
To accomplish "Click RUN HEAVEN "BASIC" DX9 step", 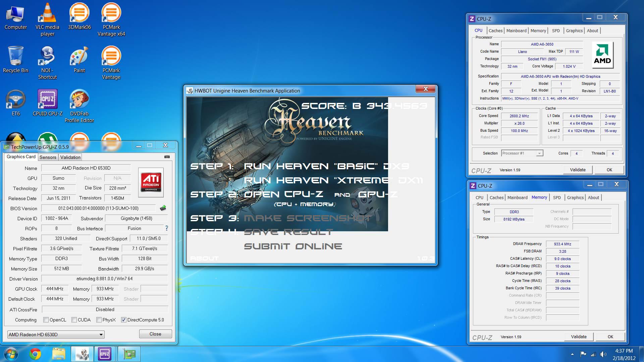I will pyautogui.click(x=326, y=166).
